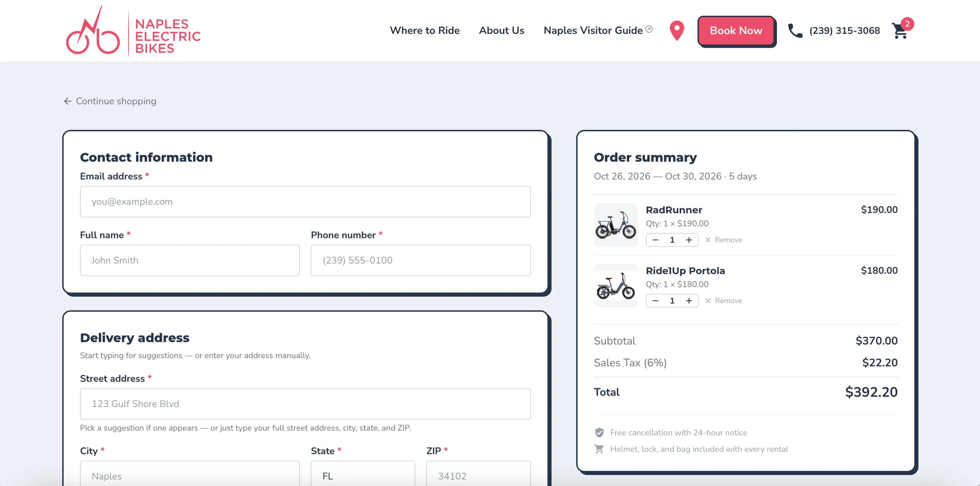Image resolution: width=980 pixels, height=486 pixels.
Task: Click the Sales Tax (6%) label
Action: (x=630, y=363)
